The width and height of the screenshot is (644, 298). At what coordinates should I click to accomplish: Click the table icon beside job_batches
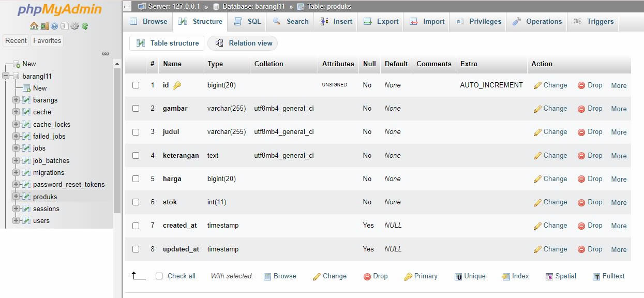26,160
